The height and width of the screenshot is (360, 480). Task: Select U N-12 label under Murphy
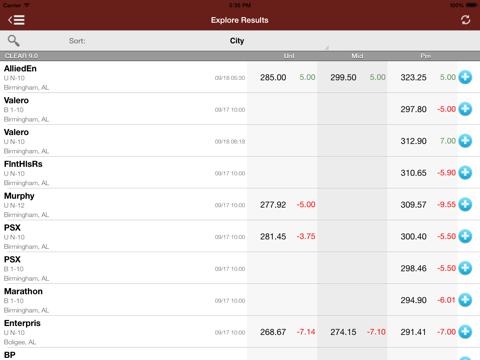pos(14,205)
